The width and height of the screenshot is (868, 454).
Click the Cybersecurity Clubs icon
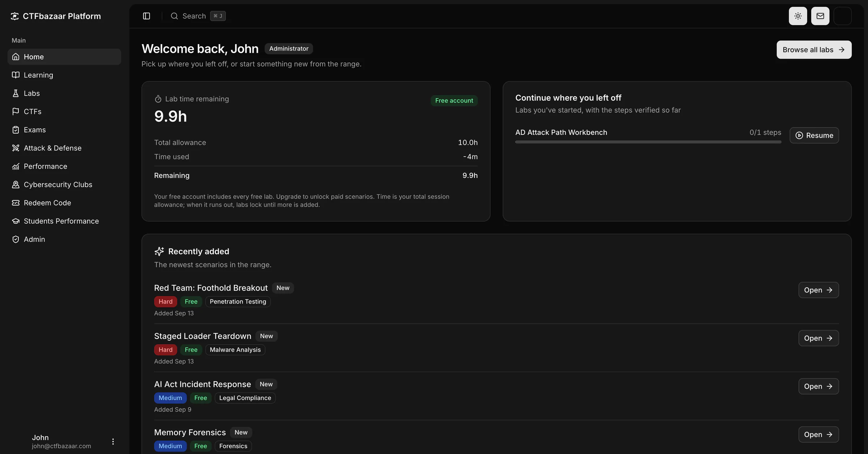16,184
